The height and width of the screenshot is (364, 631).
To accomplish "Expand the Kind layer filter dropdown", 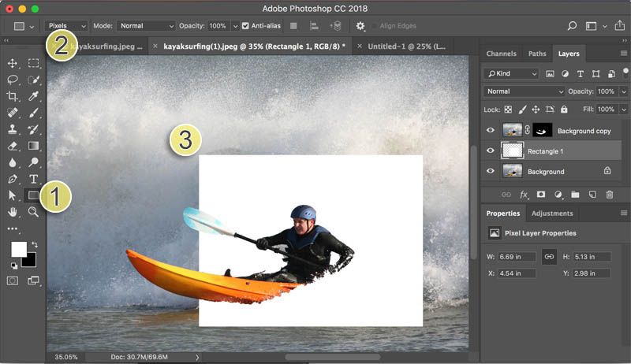I will point(511,73).
